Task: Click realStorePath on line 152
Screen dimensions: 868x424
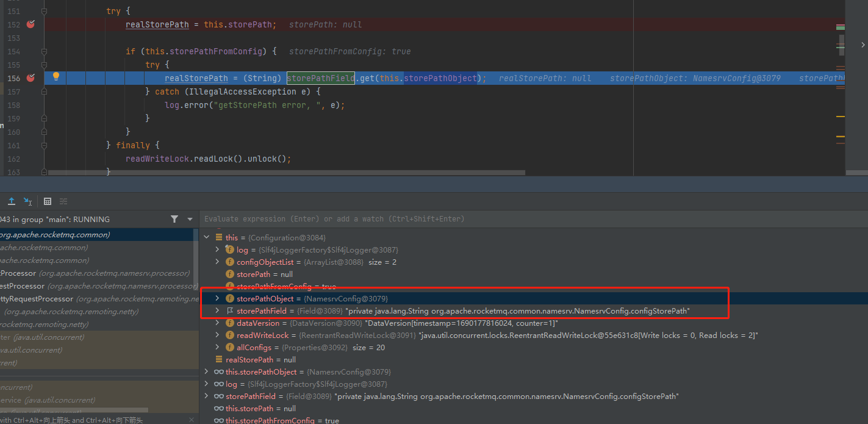Action: (x=157, y=24)
